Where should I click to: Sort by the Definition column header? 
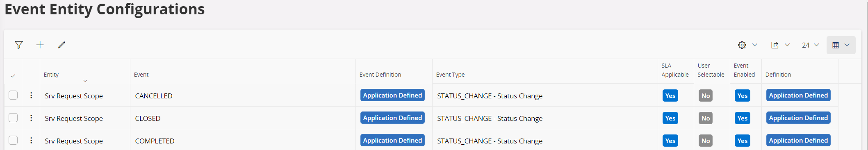(778, 75)
